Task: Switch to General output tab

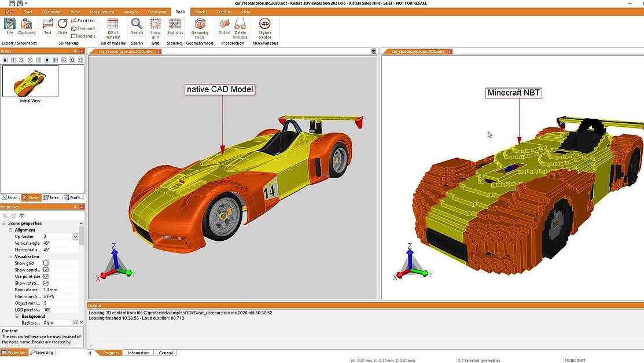Action: tap(166, 353)
